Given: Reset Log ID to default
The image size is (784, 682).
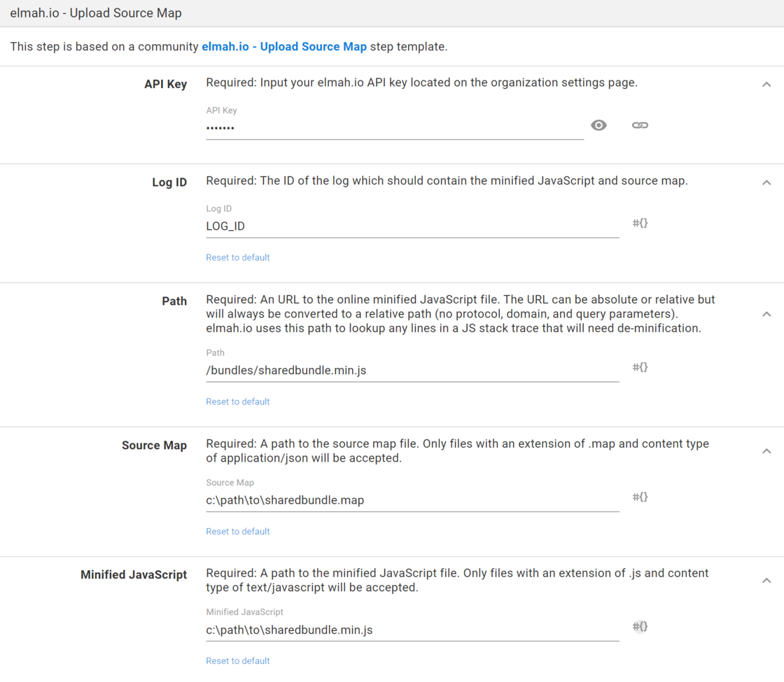Looking at the screenshot, I should (x=237, y=257).
